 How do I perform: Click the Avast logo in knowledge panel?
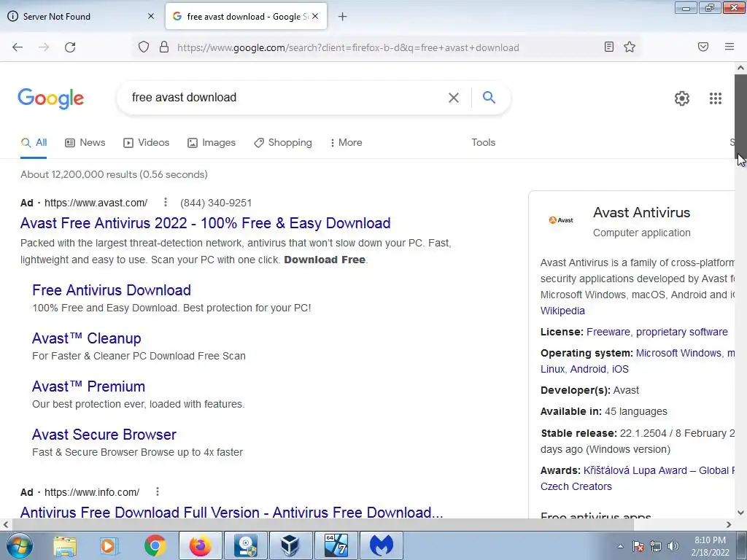click(x=561, y=220)
